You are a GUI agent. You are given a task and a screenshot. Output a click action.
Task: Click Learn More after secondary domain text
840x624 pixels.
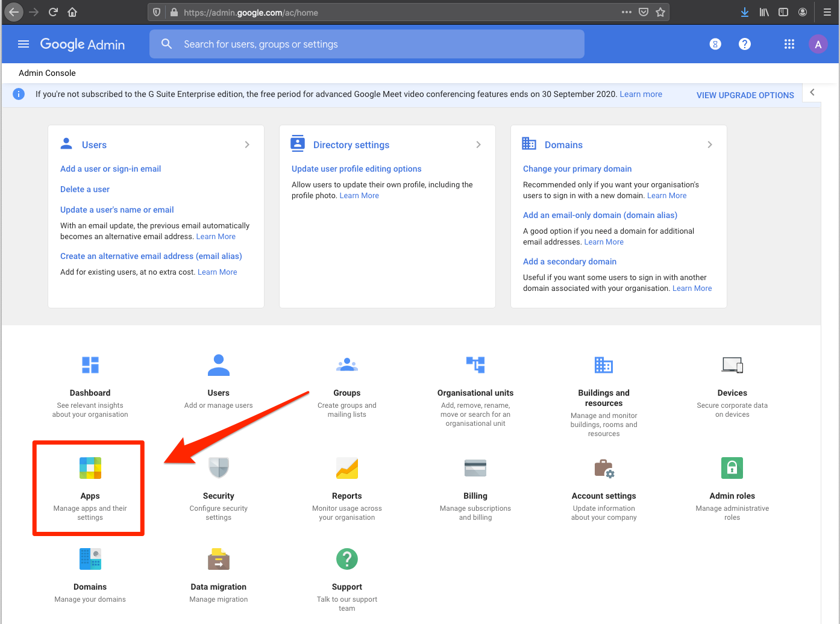click(x=692, y=288)
